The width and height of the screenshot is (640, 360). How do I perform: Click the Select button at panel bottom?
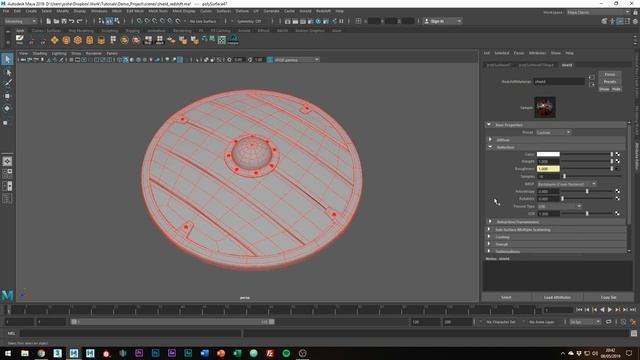point(506,297)
